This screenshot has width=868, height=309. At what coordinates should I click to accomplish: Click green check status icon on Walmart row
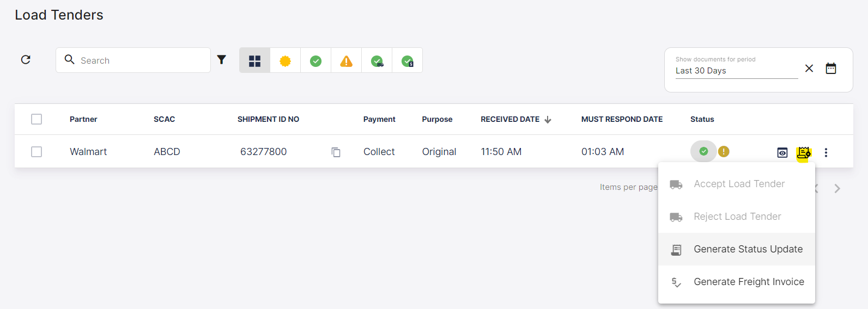tap(703, 151)
